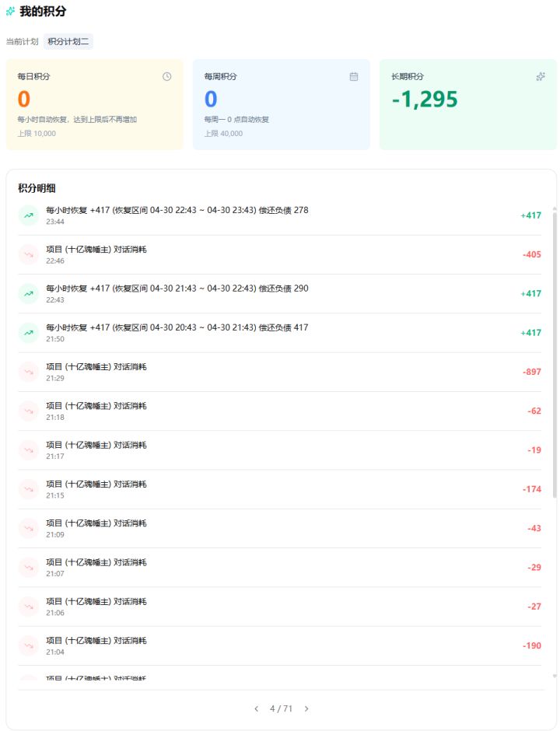
Task: Go to the previous page of records
Action: point(256,708)
